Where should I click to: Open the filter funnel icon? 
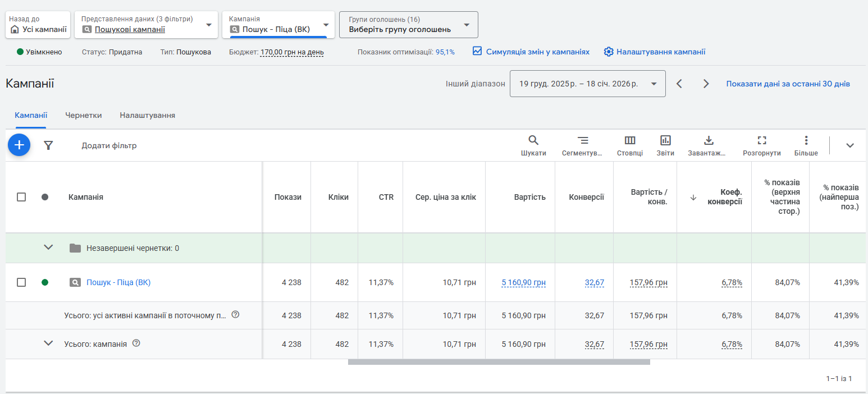[48, 145]
